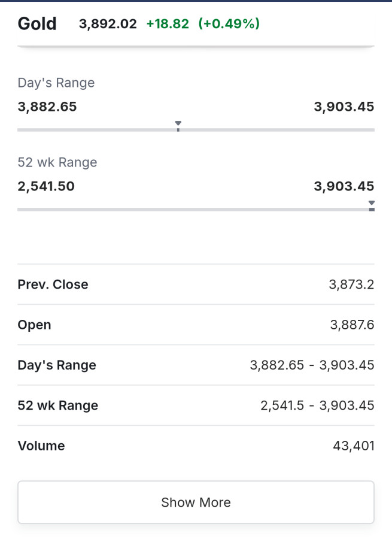Viewport: 392px width, 539px height.
Task: Click 52 wk Range low value 2,541.50
Action: point(46,186)
